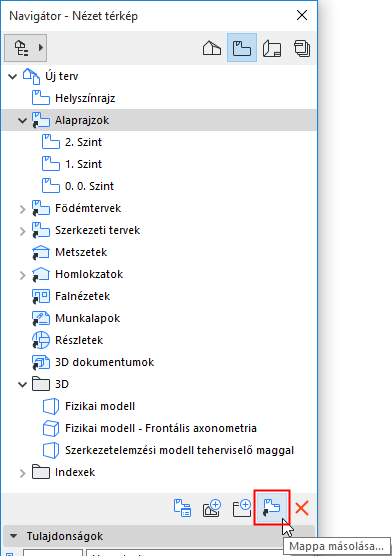The width and height of the screenshot is (392, 556).
Task: Select the Helyszínrajz view
Action: (x=85, y=98)
